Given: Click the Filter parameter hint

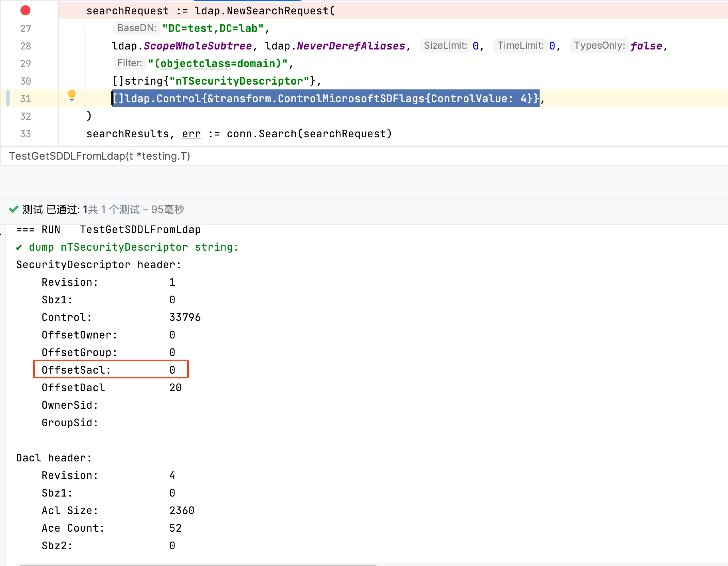Looking at the screenshot, I should 130,63.
